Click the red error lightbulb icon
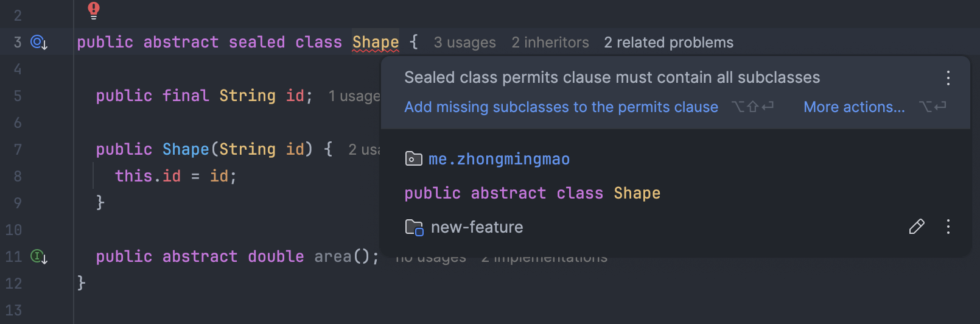 click(93, 10)
